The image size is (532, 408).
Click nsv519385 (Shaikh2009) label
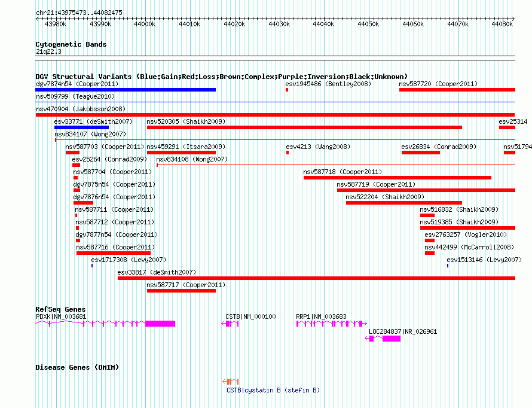(459, 222)
